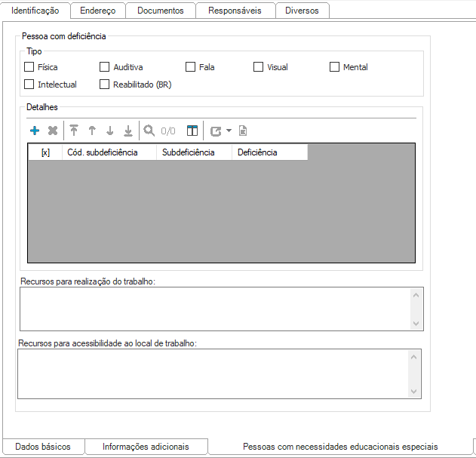Click the [x] select-all column header
The height and width of the screenshot is (458, 476).
(45, 152)
